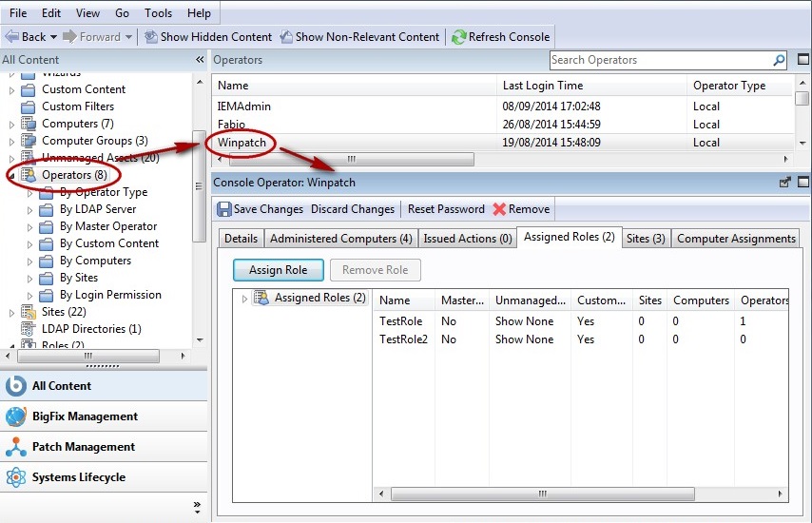Expand the By LDAP Server folder
812x523 pixels.
point(29,210)
